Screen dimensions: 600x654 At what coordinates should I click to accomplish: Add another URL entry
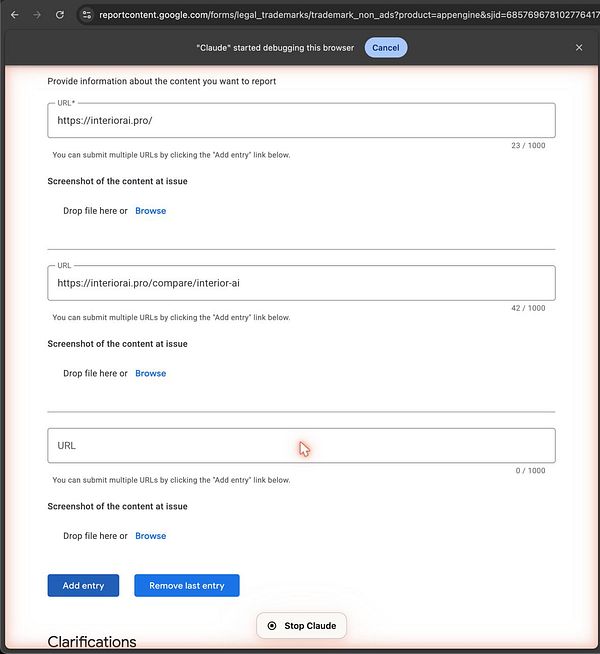[x=83, y=586]
